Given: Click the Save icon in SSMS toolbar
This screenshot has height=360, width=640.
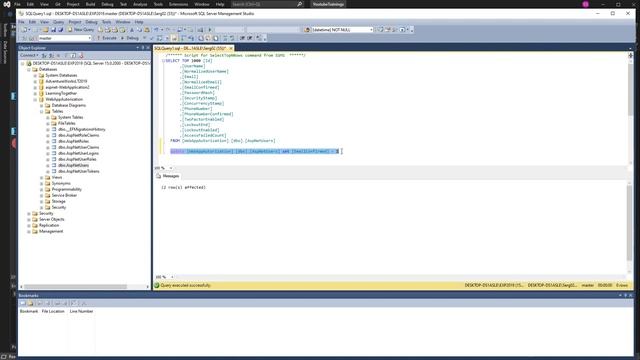Looking at the screenshot, I should [53, 30].
